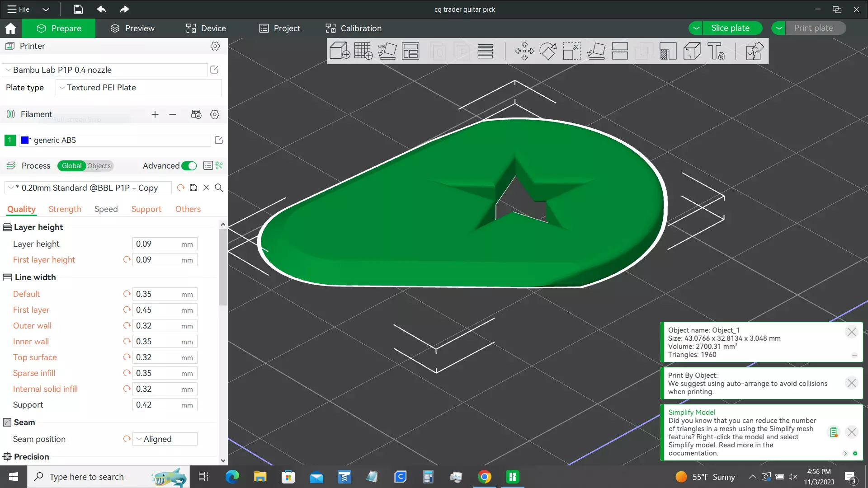Open the Print plate dropdown arrow

click(778, 28)
